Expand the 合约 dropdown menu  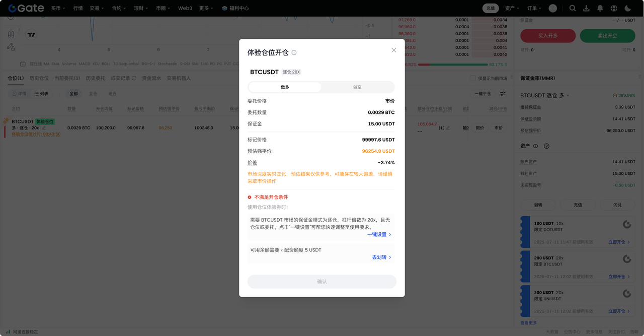(119, 8)
